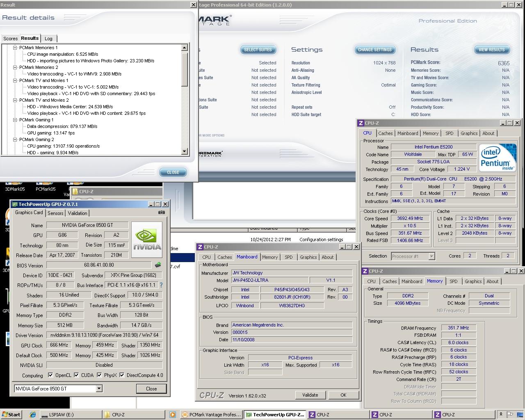The height and width of the screenshot is (420, 525).
Task: Open the About tab in CPU-Z Memory window
Action: [x=492, y=281]
